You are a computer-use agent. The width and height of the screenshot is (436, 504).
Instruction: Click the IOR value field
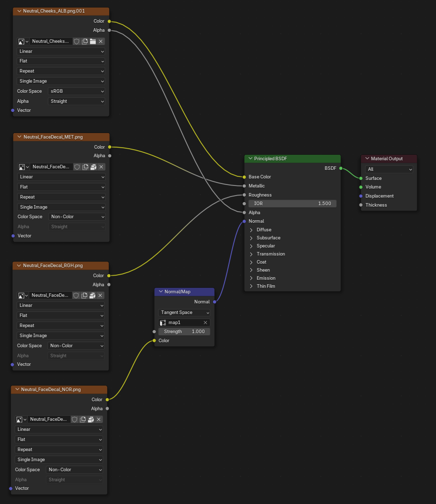pos(292,204)
